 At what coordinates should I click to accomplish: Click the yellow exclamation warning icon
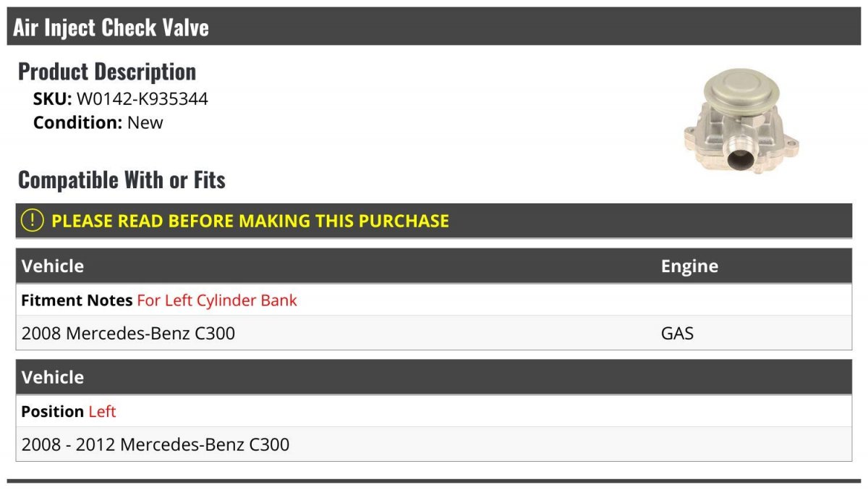33,221
